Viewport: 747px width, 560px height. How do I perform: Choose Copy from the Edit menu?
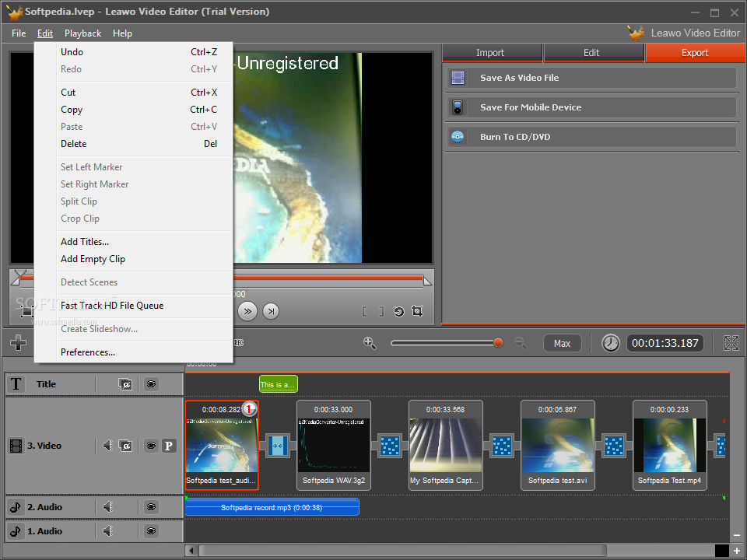click(134, 110)
